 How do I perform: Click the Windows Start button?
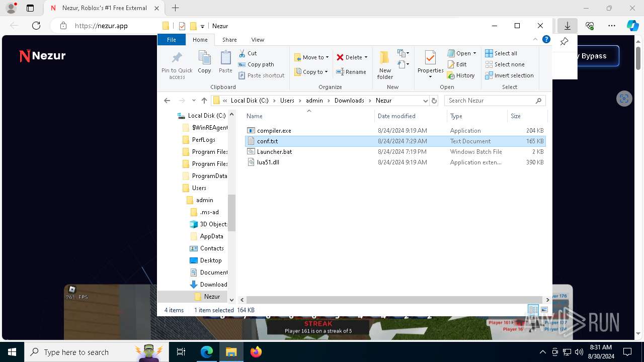pyautogui.click(x=12, y=352)
